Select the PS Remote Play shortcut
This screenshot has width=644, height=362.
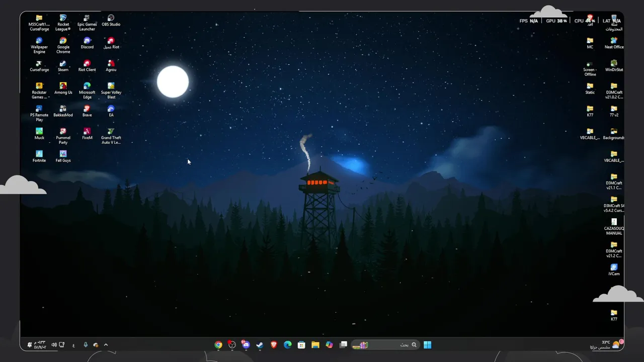39,114
